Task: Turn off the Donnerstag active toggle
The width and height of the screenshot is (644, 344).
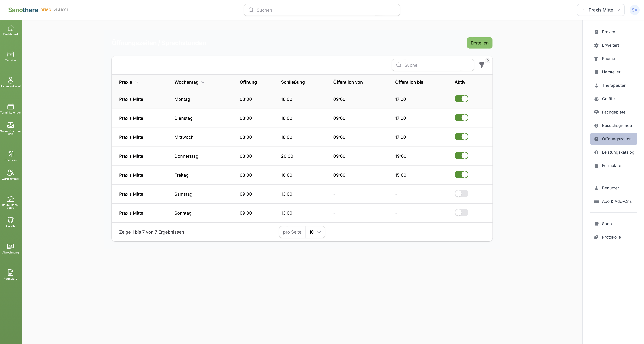Action: [461, 156]
